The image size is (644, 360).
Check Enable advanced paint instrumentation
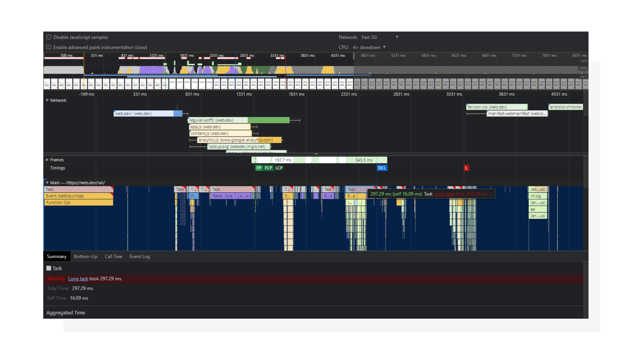(x=49, y=47)
